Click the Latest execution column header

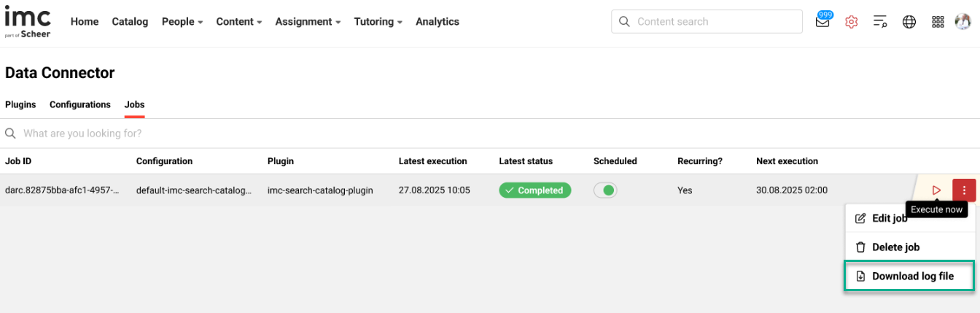coord(432,161)
